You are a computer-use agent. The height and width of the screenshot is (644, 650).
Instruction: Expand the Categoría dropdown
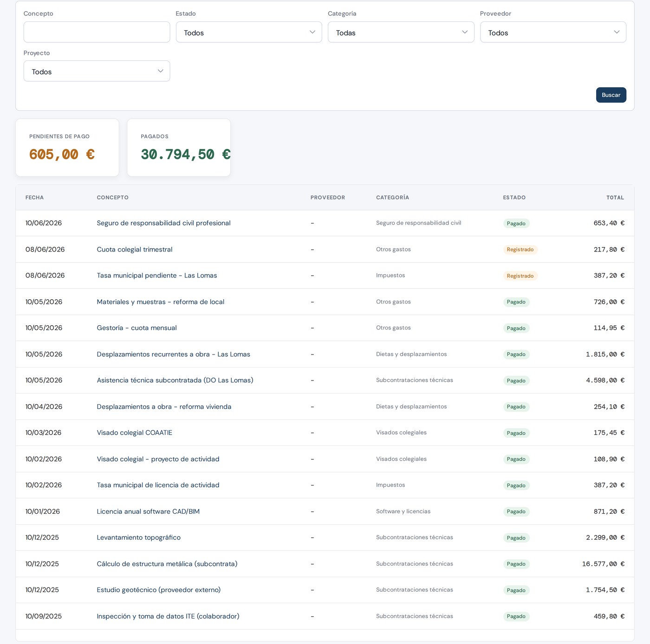pos(401,32)
